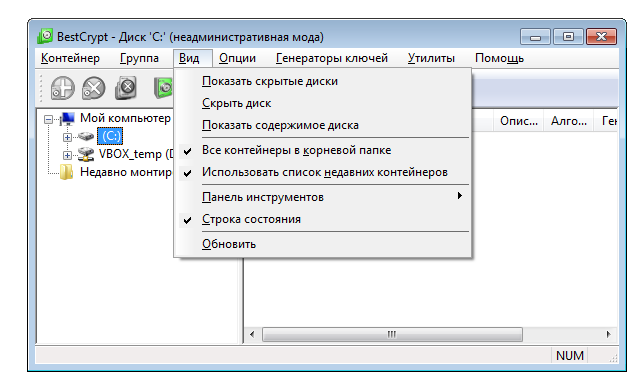
Task: Select 'Недавно монтир' tree item
Action: pos(126,172)
